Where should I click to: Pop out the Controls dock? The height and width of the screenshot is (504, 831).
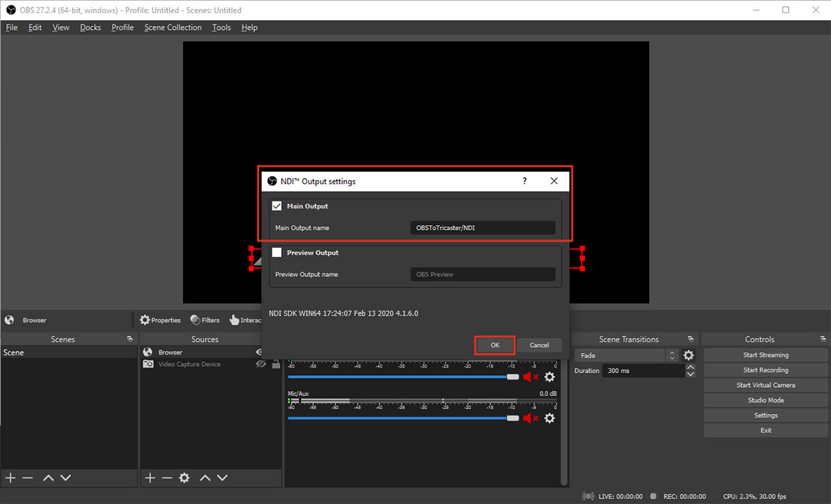coord(821,339)
